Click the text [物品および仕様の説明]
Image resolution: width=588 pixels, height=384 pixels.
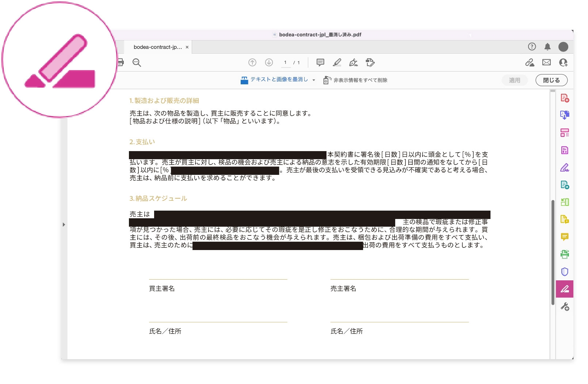[165, 121]
